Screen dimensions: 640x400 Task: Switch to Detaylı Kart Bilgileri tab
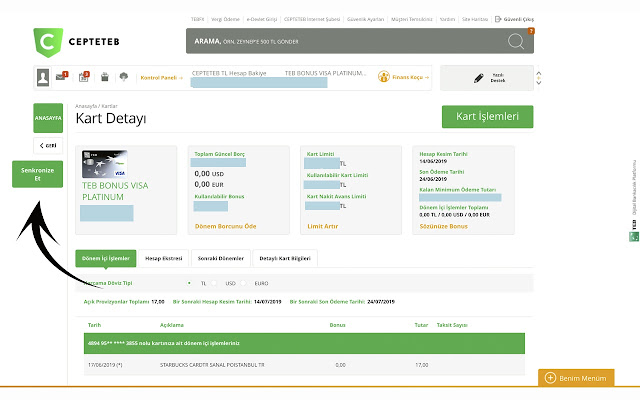point(285,258)
